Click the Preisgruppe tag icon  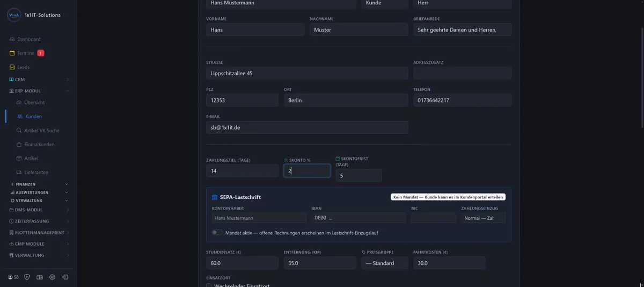(364, 252)
